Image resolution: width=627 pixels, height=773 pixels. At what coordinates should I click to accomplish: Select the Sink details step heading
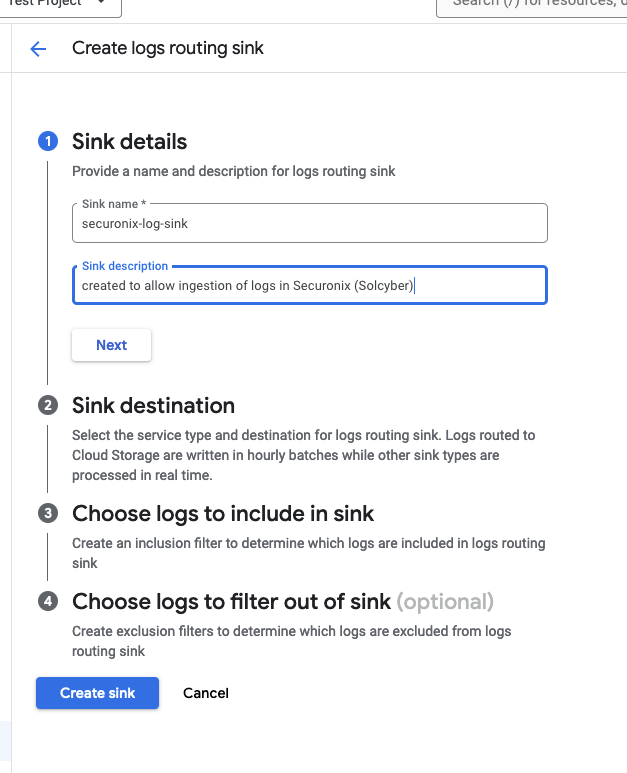129,142
